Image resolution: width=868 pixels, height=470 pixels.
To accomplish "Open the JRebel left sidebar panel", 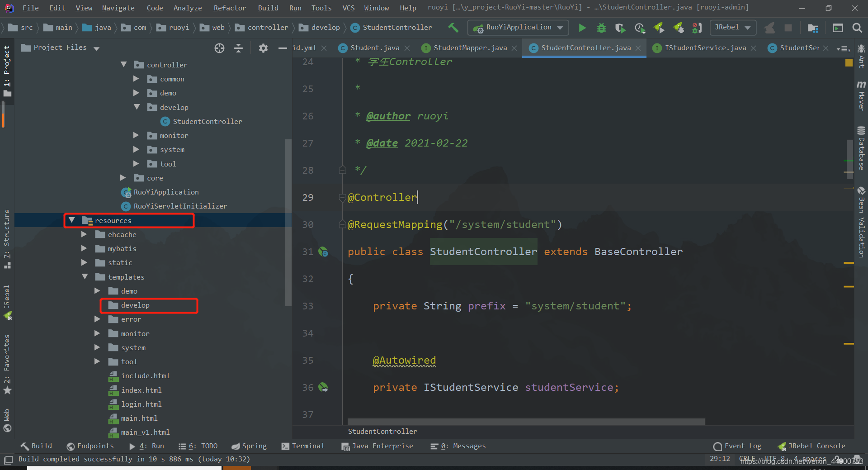I will click(7, 302).
